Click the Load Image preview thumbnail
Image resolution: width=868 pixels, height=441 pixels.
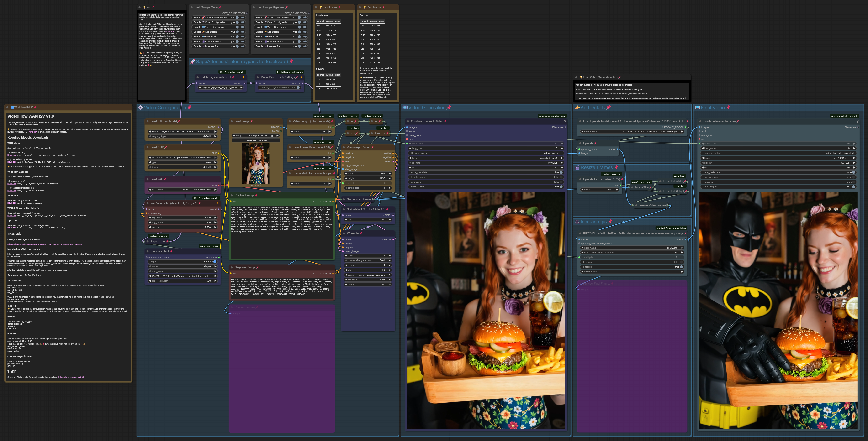point(255,164)
